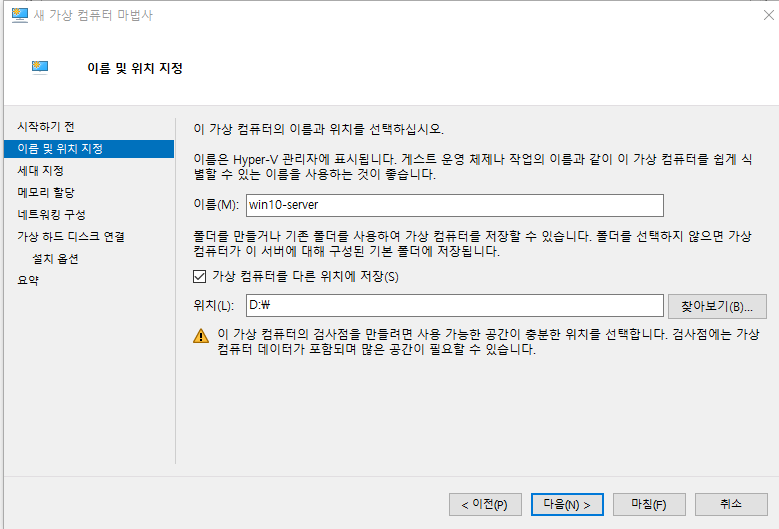Go back with the 이전(P) button
The image size is (779, 529).
pos(485,505)
